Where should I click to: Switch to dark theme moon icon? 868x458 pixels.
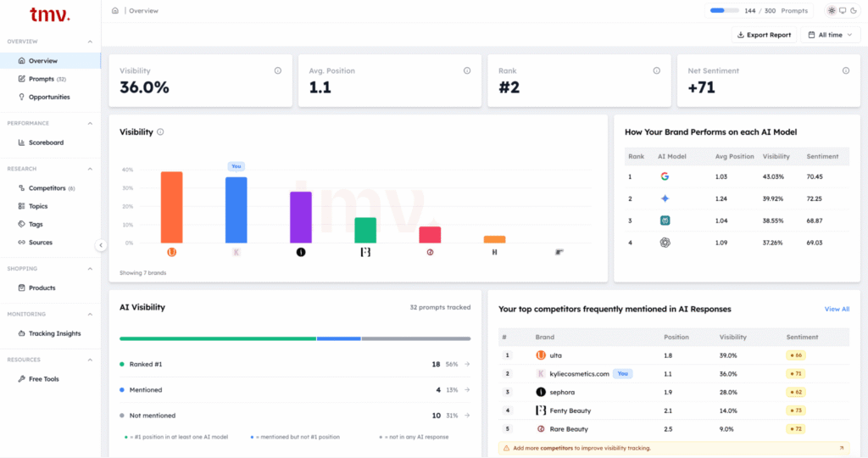click(854, 10)
